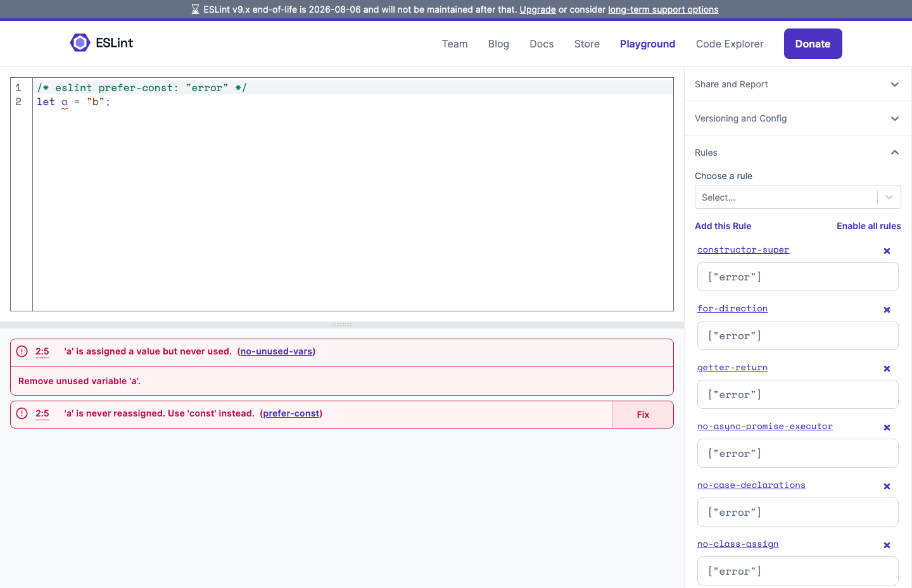Edit the getter-return config field
Image resolution: width=912 pixels, height=588 pixels.
[798, 394]
